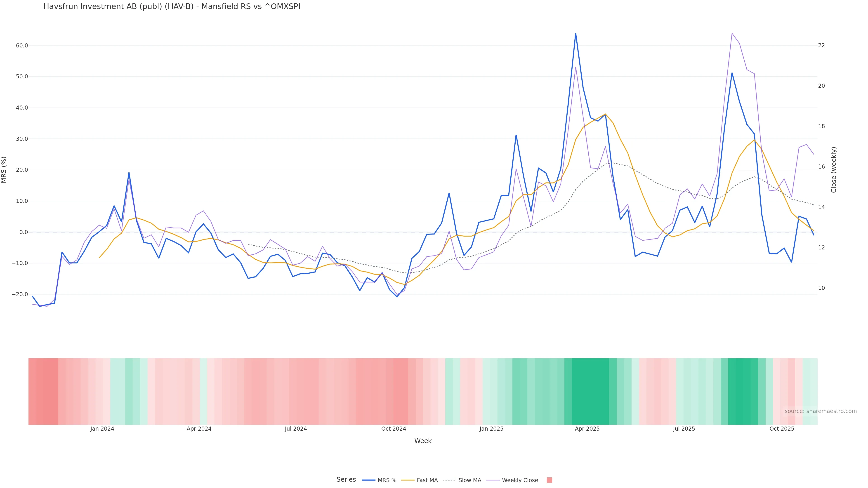Click the 60.0 left axis tick label

click(x=22, y=45)
